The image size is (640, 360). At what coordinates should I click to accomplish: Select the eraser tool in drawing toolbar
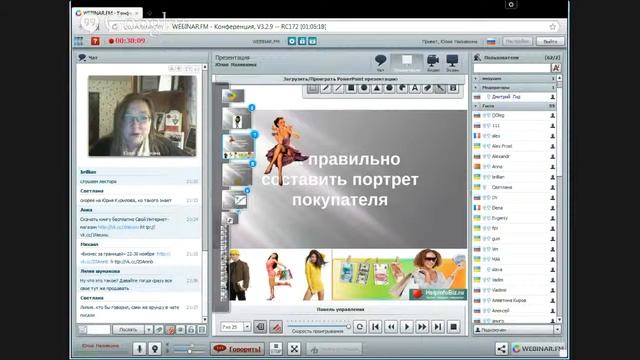click(427, 88)
